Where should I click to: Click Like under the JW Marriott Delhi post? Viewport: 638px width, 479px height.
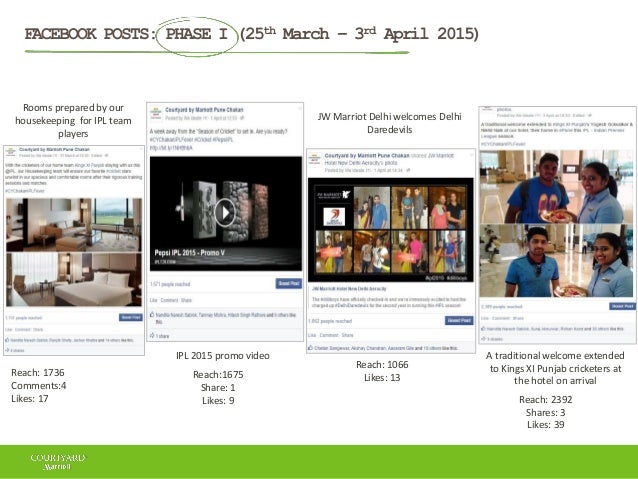pyautogui.click(x=312, y=335)
